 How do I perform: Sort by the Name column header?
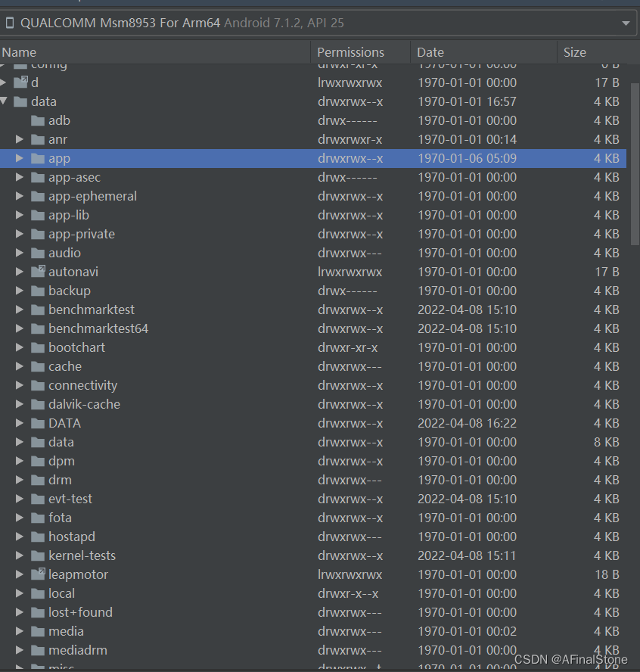click(19, 52)
